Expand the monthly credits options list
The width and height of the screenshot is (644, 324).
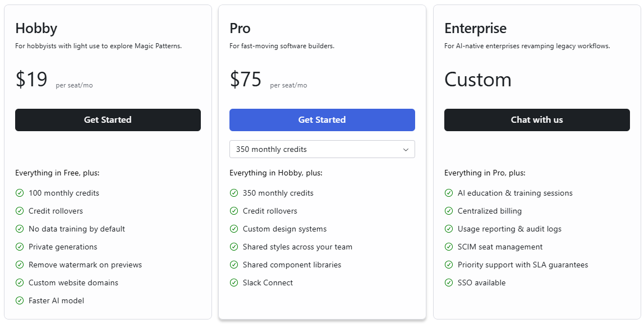coord(322,149)
